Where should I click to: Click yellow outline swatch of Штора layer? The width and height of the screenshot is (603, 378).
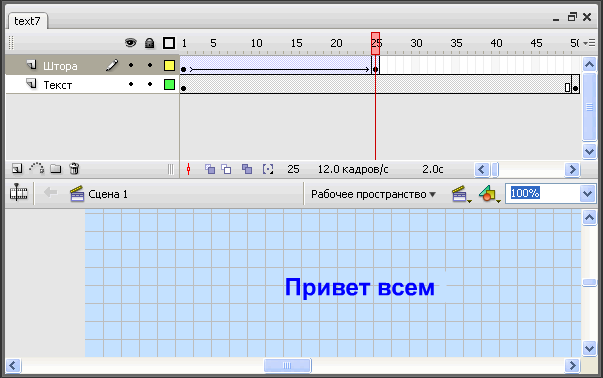pyautogui.click(x=169, y=65)
